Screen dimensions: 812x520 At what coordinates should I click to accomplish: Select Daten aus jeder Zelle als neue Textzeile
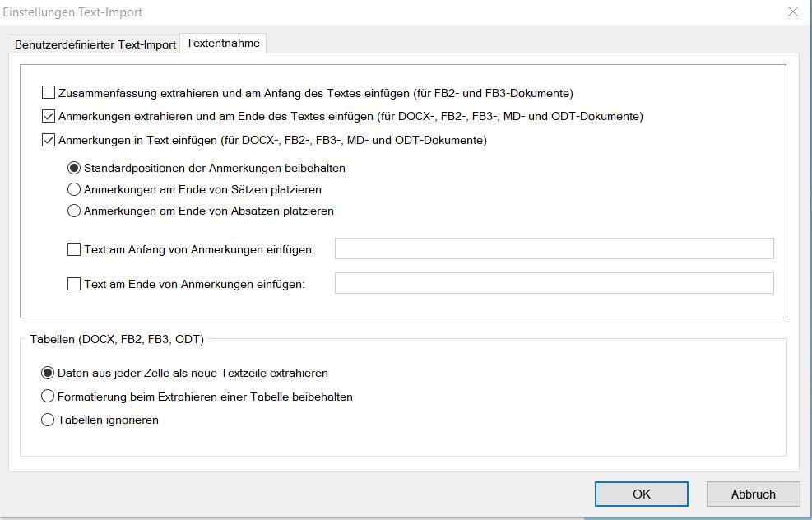point(48,373)
